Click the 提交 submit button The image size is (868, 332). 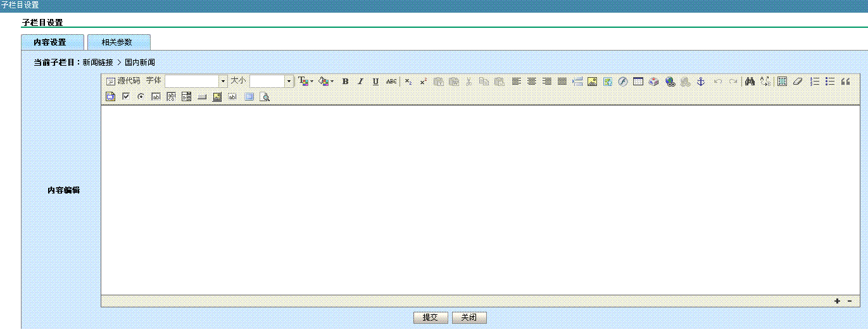click(431, 317)
